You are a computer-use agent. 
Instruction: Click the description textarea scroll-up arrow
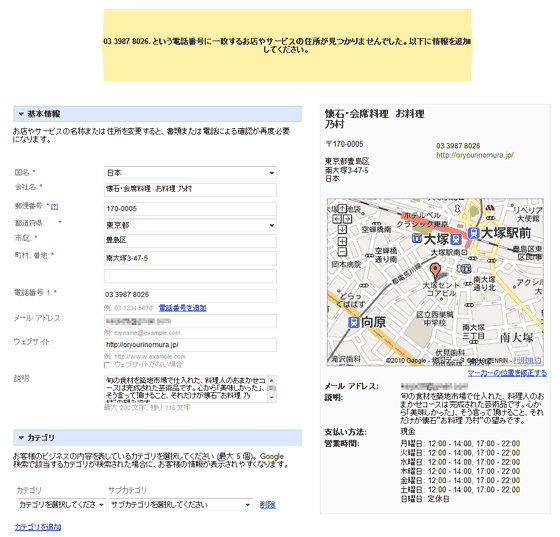272,380
